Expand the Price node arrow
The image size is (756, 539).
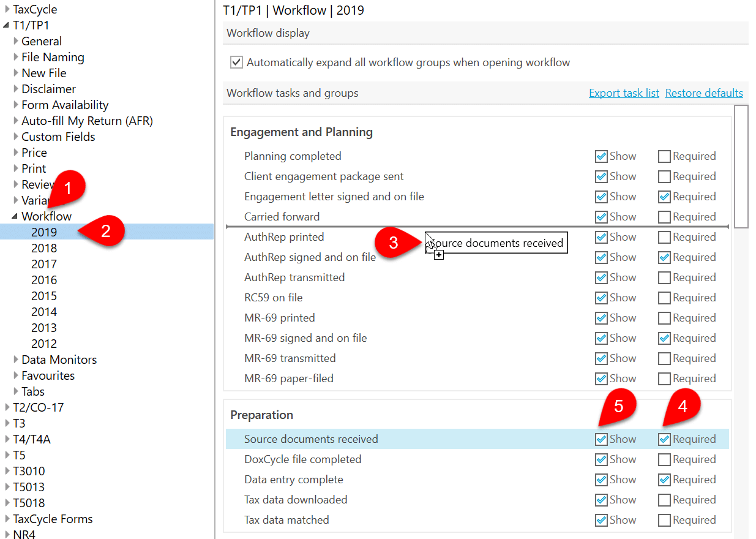tap(16, 153)
